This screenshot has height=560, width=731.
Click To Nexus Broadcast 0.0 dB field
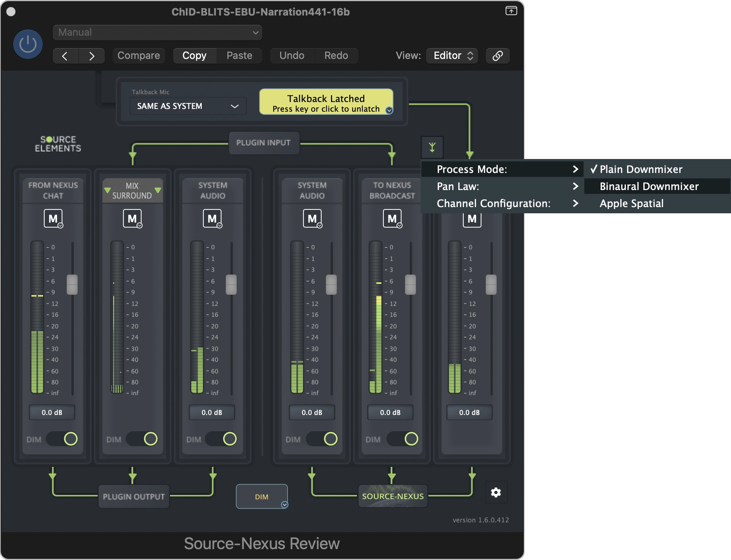[x=390, y=412]
